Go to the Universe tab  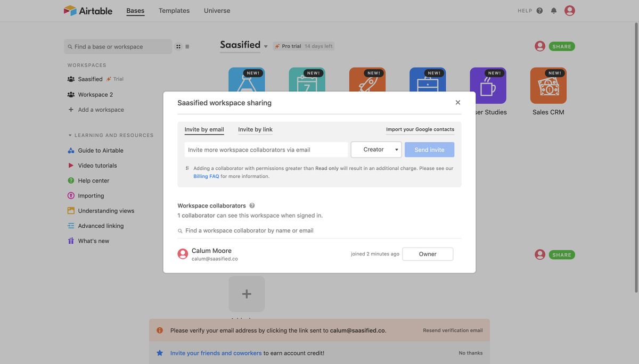pyautogui.click(x=217, y=11)
